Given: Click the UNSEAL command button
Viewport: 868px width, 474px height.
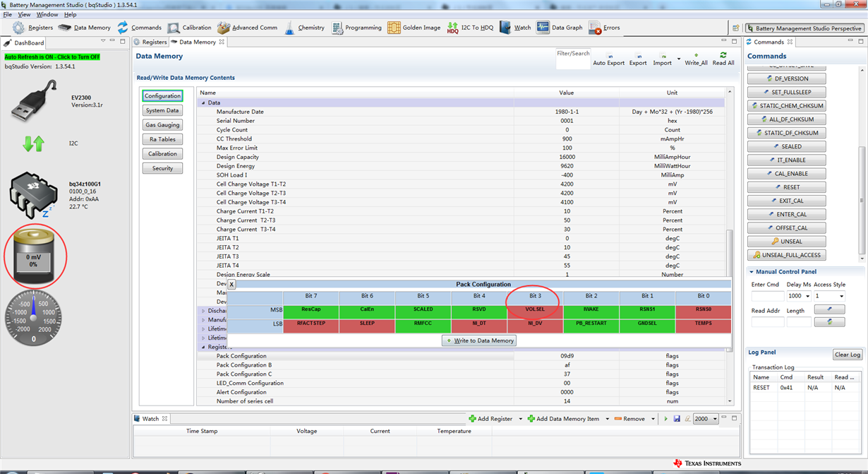Looking at the screenshot, I should (x=786, y=242).
